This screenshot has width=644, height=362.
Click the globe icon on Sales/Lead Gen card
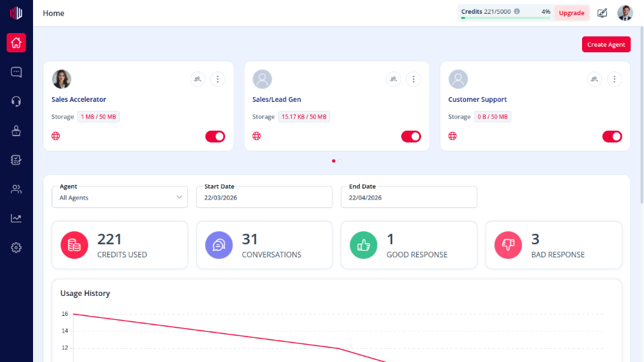coord(257,136)
